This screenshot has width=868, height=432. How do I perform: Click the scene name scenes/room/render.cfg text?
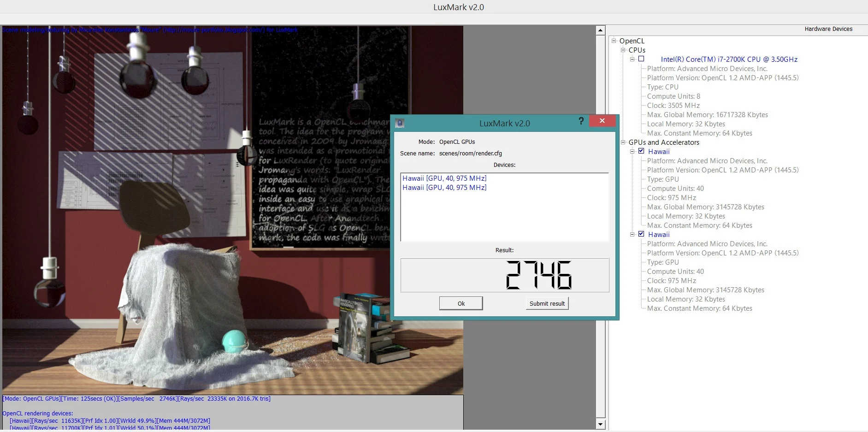(x=471, y=154)
